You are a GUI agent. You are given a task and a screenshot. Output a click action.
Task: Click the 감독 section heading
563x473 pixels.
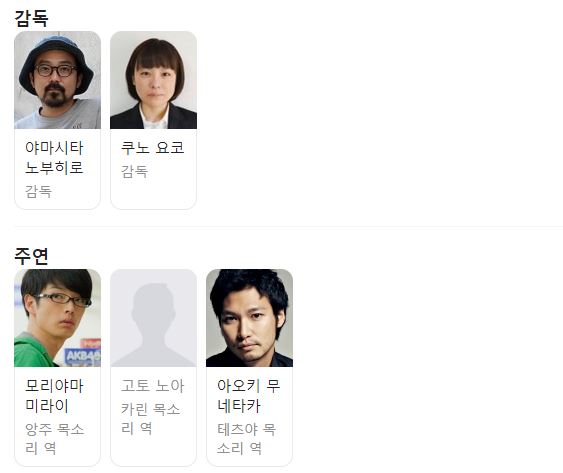[31, 18]
